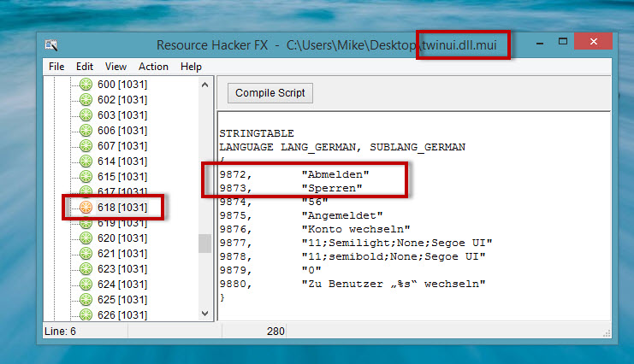
Task: Open the File menu
Action: coord(56,67)
